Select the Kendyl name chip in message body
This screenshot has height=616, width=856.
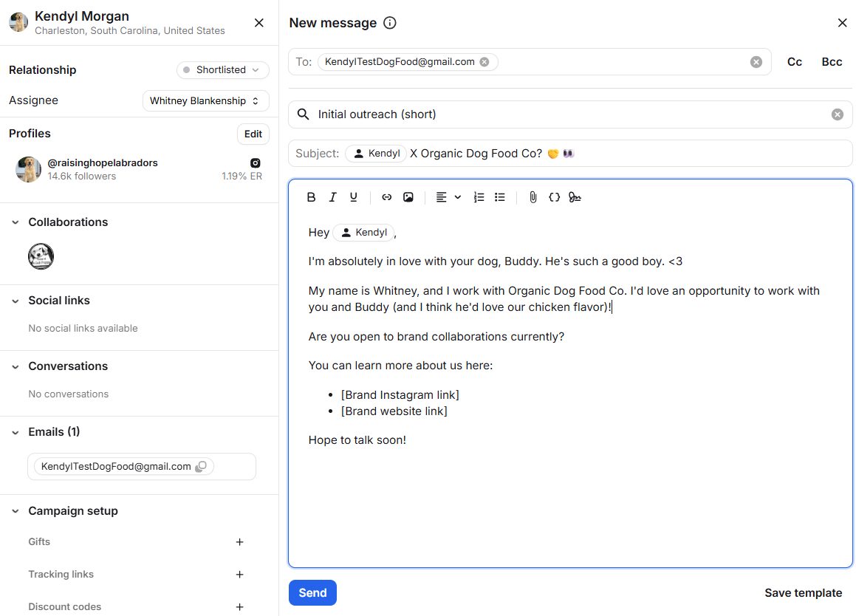(x=363, y=232)
